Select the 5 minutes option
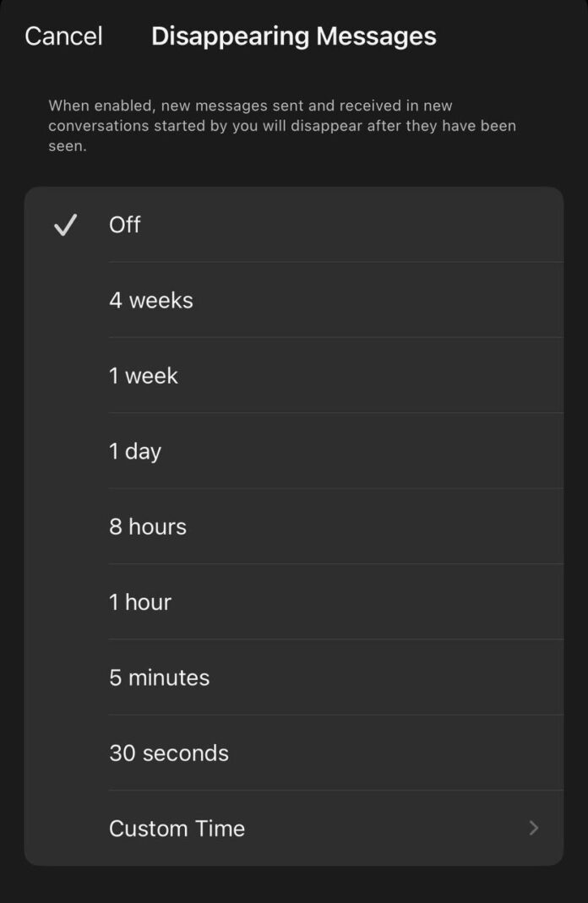This screenshot has height=903, width=588. (160, 677)
